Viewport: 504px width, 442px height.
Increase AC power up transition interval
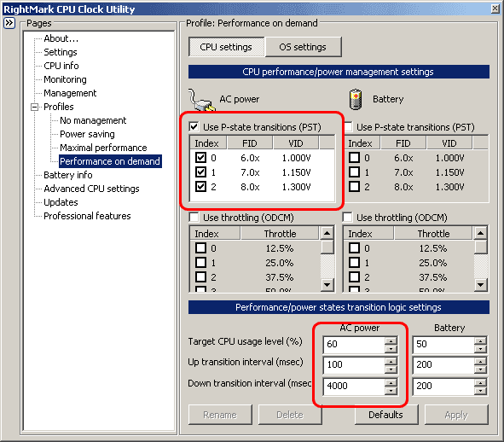pyautogui.click(x=391, y=362)
